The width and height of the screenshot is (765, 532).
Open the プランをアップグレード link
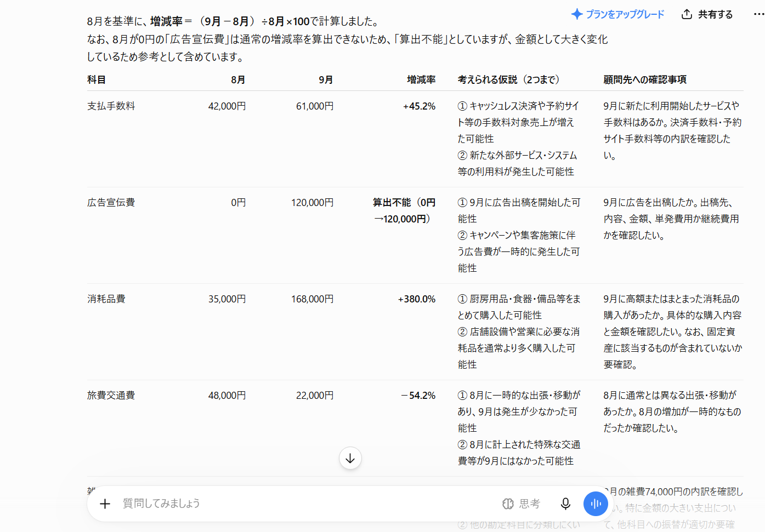[x=625, y=14]
